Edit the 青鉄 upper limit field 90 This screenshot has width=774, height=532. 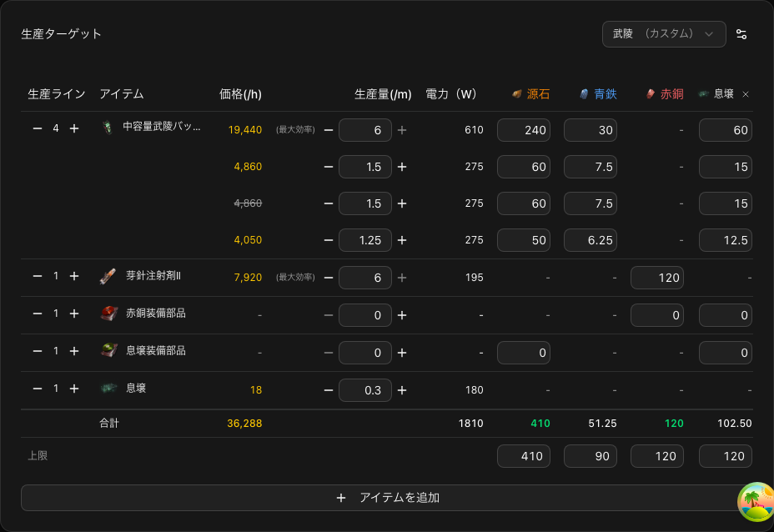pos(591,456)
